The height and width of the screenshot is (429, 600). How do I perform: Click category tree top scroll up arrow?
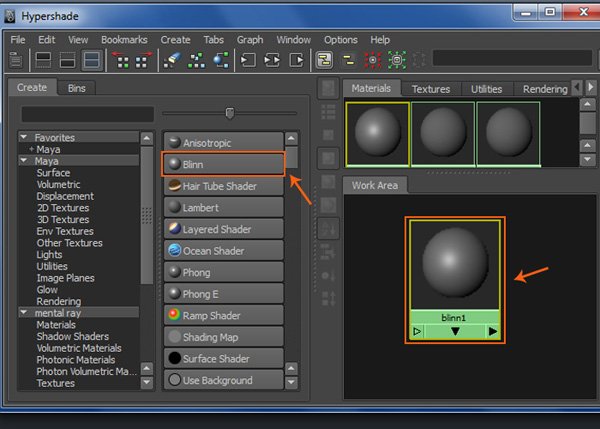(147, 138)
